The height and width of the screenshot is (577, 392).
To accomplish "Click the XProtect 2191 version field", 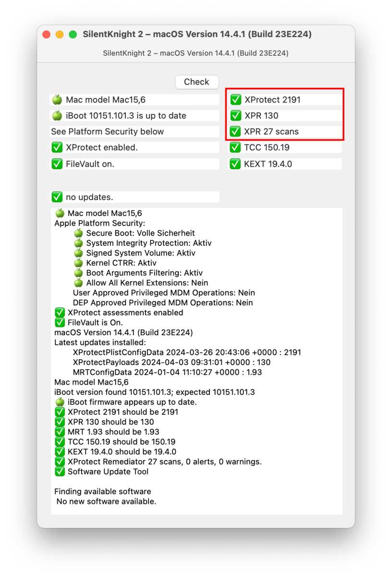I will (x=285, y=100).
